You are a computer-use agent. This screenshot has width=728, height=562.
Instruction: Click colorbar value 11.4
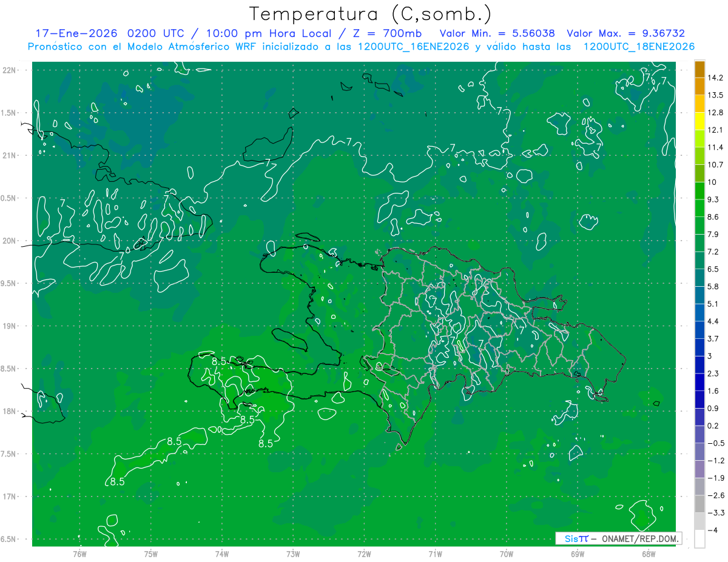tap(716, 147)
